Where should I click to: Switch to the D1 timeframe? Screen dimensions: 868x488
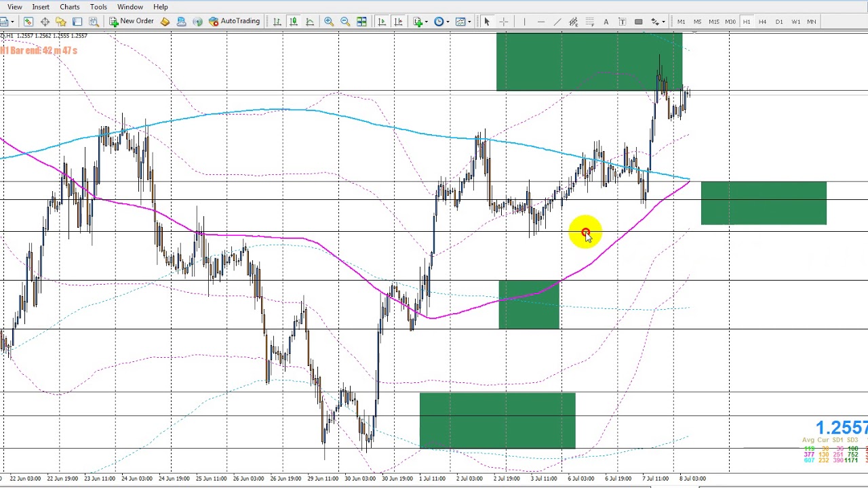click(x=779, y=22)
